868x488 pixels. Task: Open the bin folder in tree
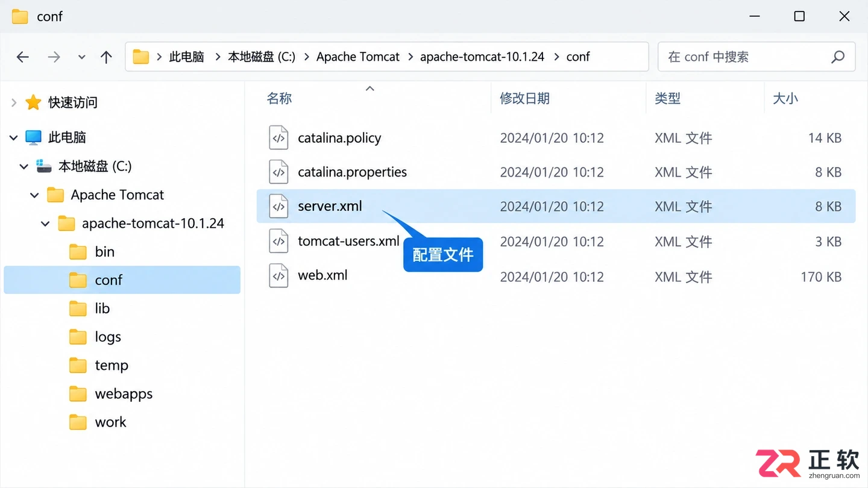[x=104, y=252]
